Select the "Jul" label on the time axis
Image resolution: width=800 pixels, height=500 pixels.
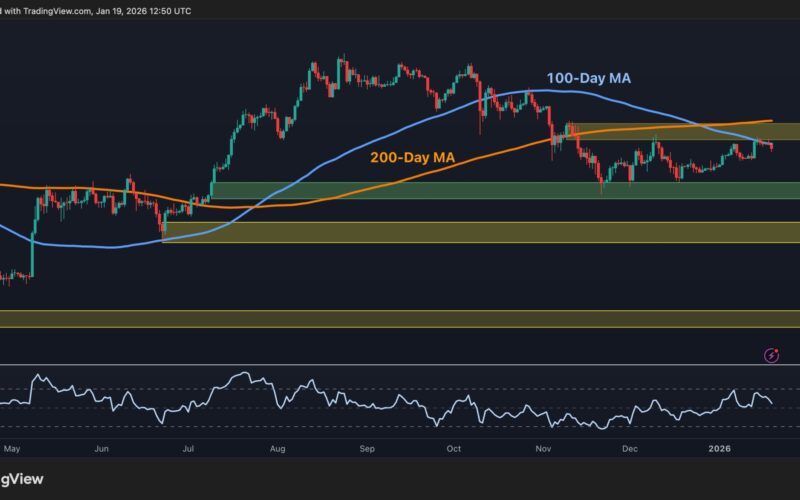(x=187, y=450)
